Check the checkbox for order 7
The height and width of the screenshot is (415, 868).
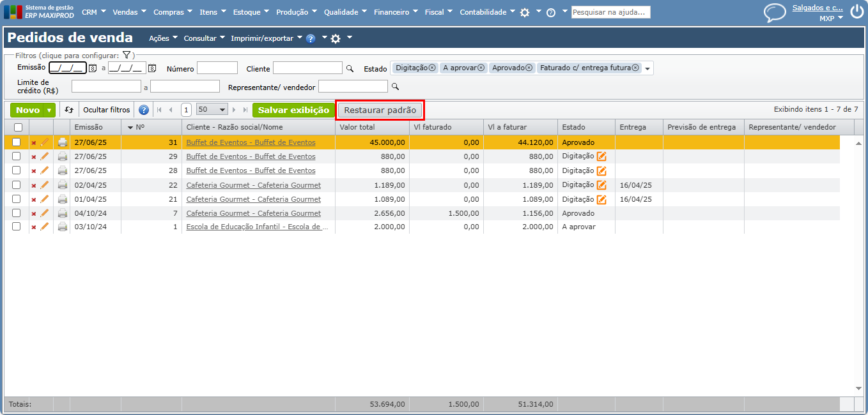point(17,213)
